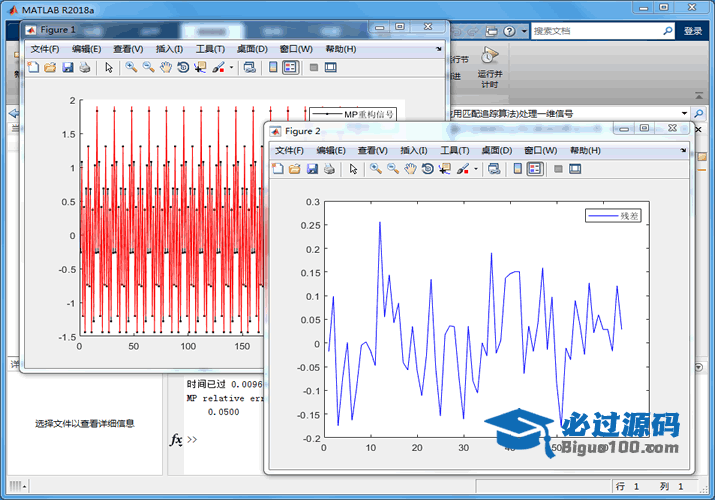Toggle Insert Legend in Figure 2 toolbar
Screen dimensions: 715x500
534,169
